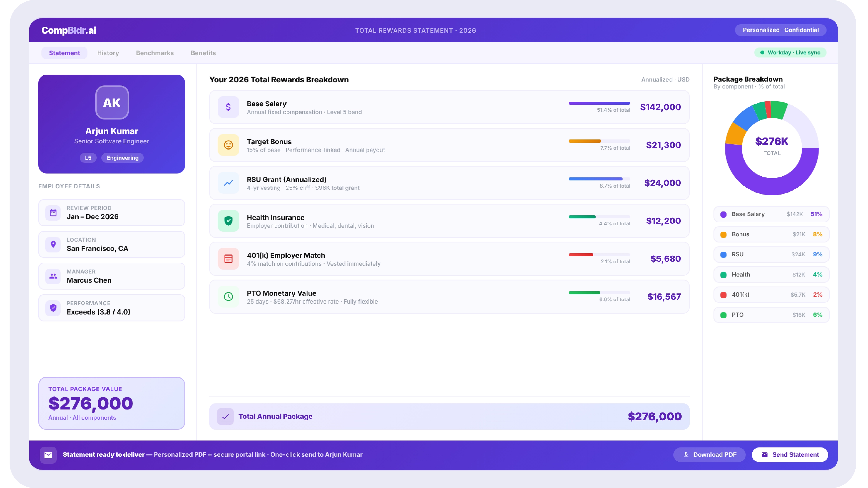Click the people icon in Manager card

(53, 276)
